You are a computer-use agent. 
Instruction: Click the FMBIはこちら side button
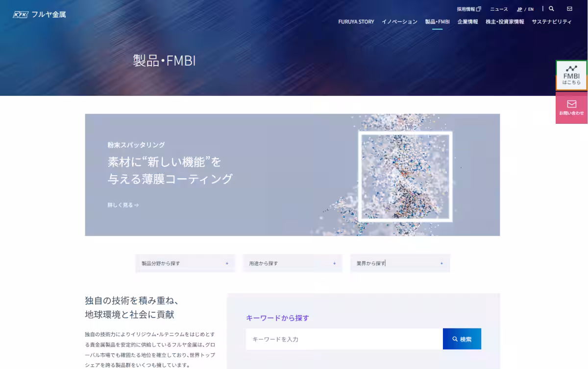coord(571,75)
